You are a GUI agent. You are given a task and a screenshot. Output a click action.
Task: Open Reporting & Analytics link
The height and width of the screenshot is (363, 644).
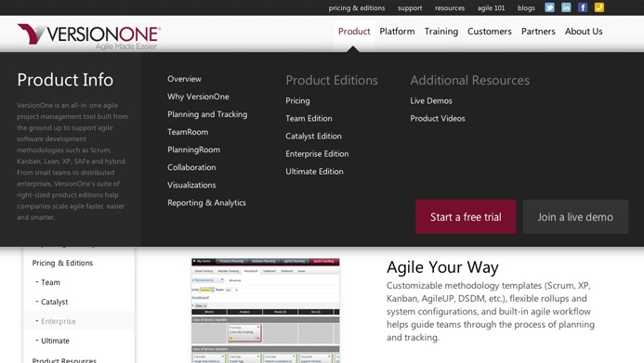[206, 203]
